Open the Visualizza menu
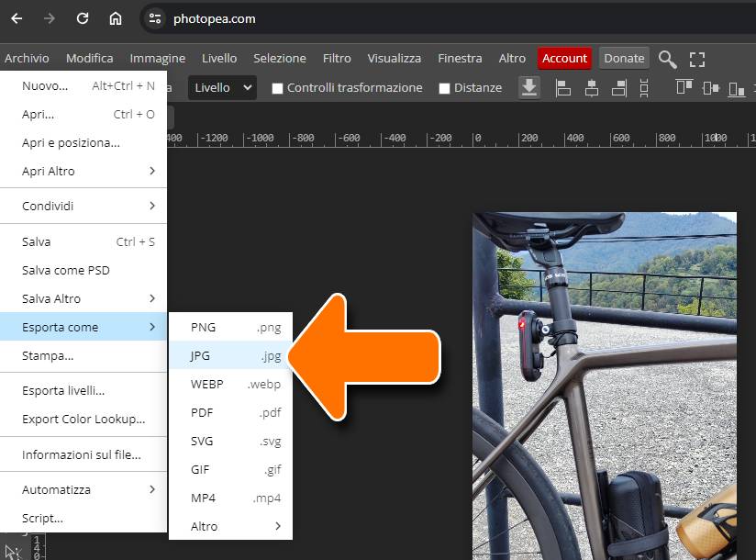 [394, 59]
